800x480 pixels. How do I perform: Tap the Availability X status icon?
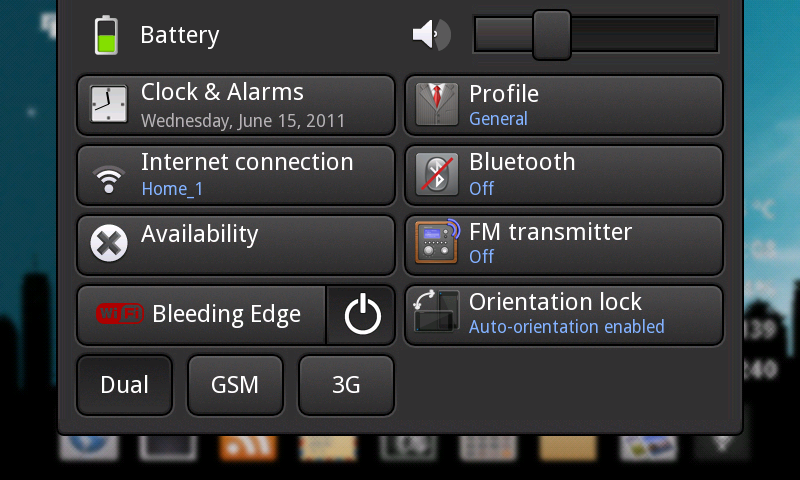(x=109, y=243)
